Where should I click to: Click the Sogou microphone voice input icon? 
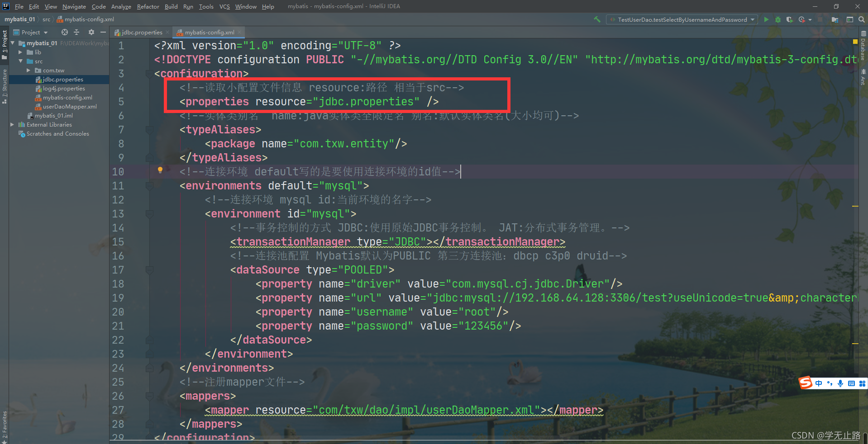pyautogui.click(x=840, y=383)
